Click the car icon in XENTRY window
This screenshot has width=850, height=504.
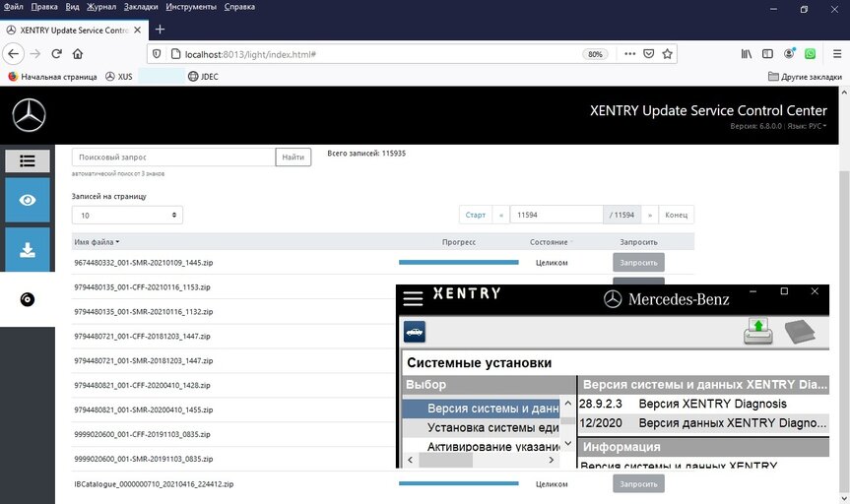coord(415,332)
